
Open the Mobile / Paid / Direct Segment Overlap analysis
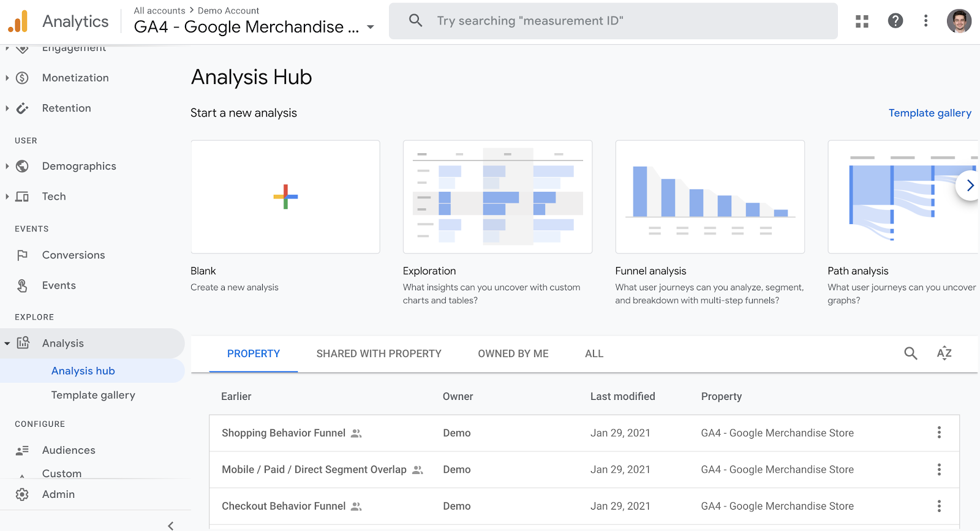tap(314, 470)
